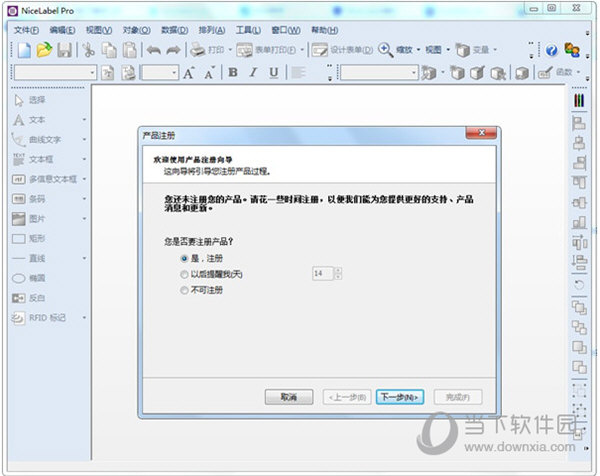Click the printer icon to print
Screen dimensions: 600x476
click(198, 50)
